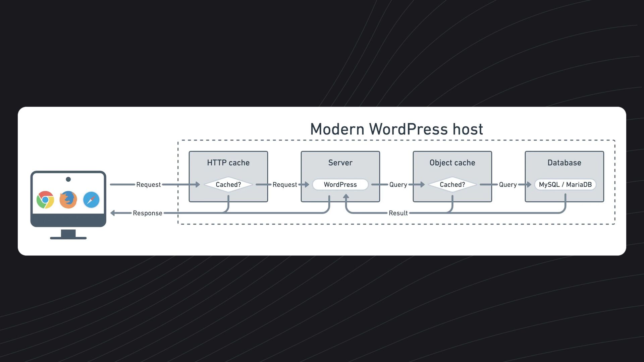Click the Query label before Database
The height and width of the screenshot is (362, 644).
pos(508,185)
